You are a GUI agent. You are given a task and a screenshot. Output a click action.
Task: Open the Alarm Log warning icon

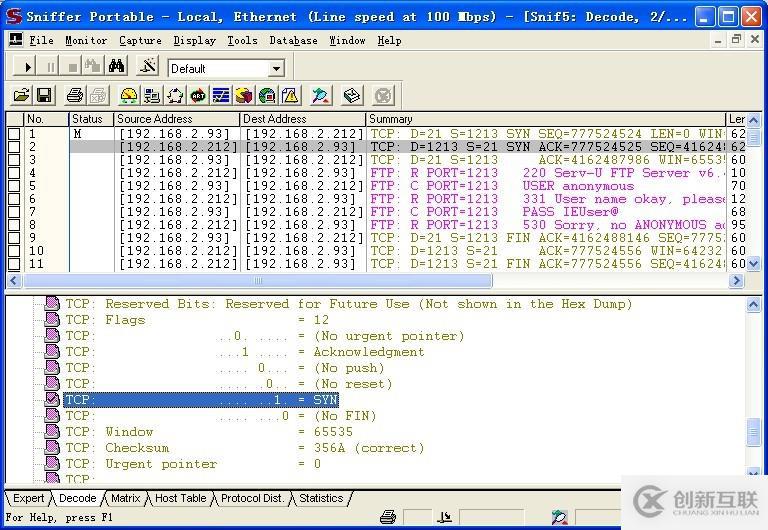(x=290, y=96)
